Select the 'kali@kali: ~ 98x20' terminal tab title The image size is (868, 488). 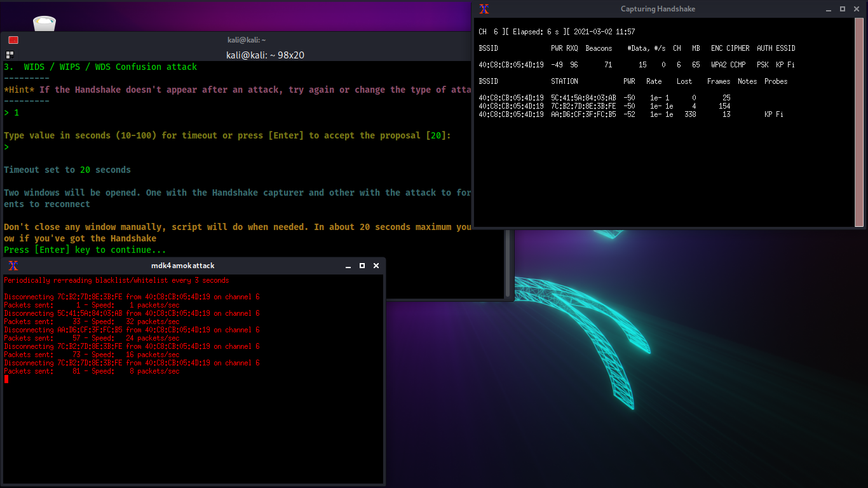point(265,55)
